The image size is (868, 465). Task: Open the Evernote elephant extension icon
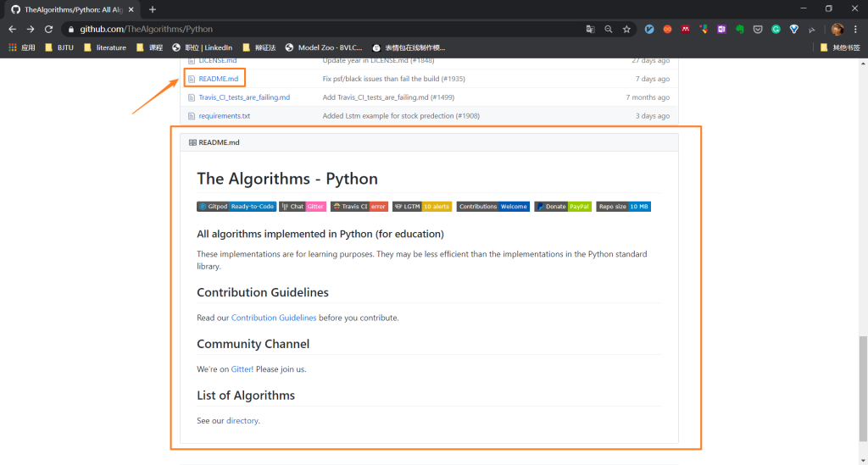click(739, 29)
